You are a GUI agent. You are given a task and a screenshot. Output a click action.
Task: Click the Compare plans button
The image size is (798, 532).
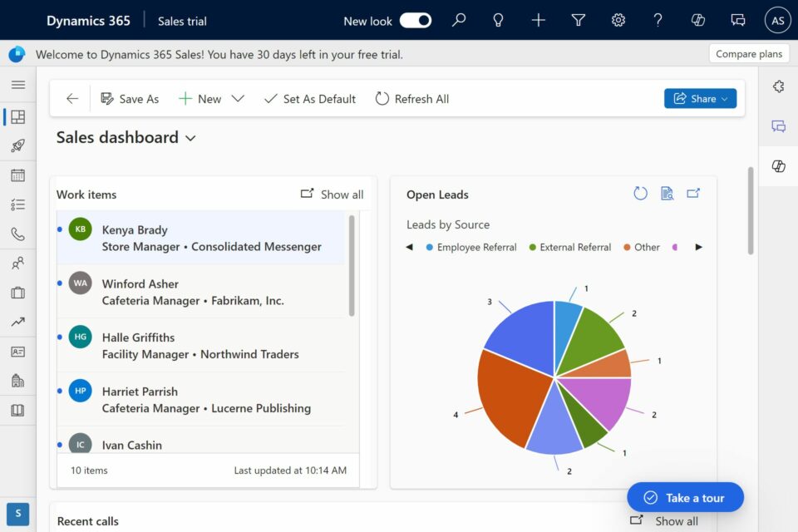(748, 54)
